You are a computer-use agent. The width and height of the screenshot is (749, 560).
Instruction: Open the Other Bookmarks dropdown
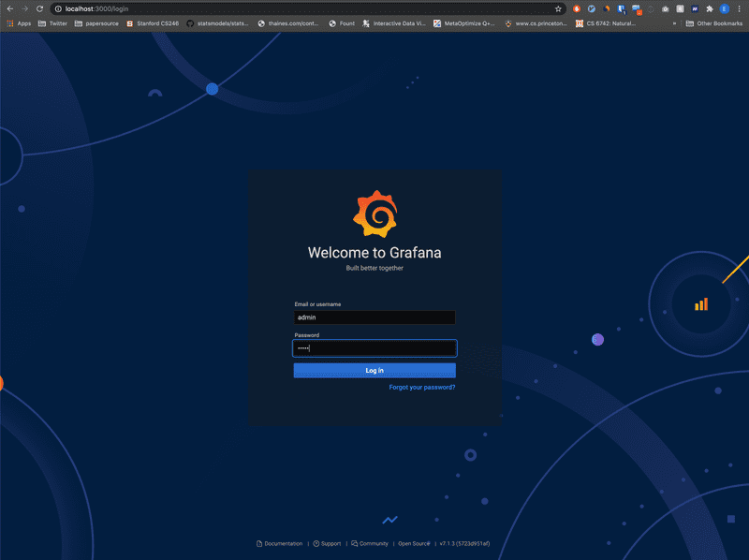716,23
